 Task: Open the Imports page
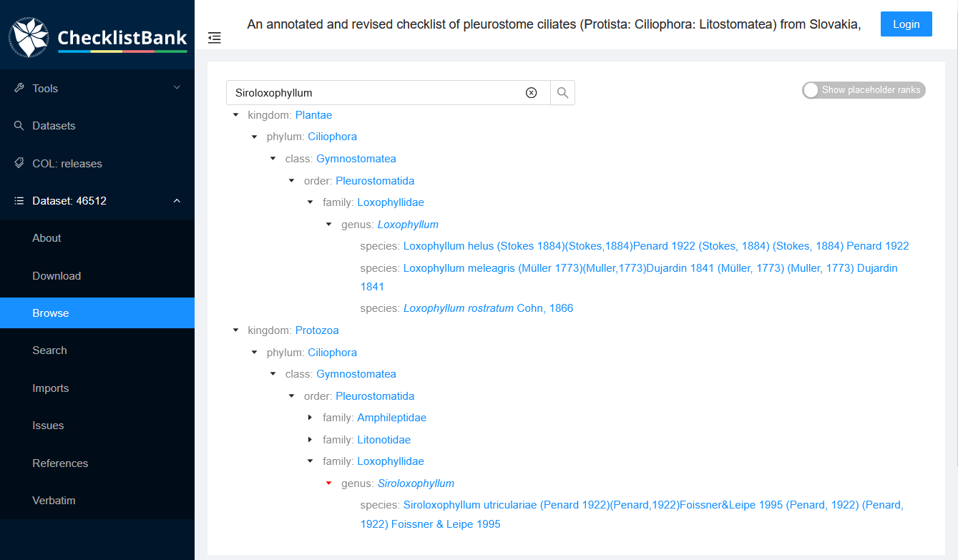pyautogui.click(x=51, y=388)
